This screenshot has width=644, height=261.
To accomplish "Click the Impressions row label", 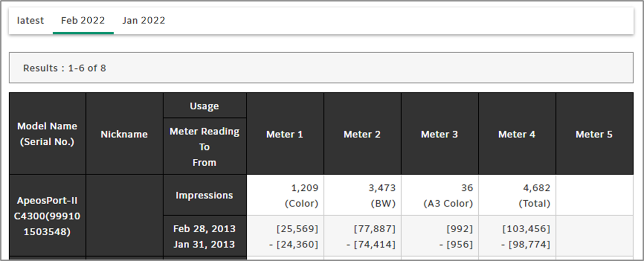I will (x=204, y=195).
